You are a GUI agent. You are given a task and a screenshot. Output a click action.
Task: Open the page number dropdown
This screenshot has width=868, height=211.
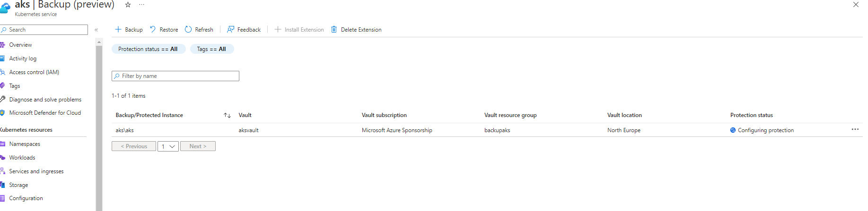(168, 146)
